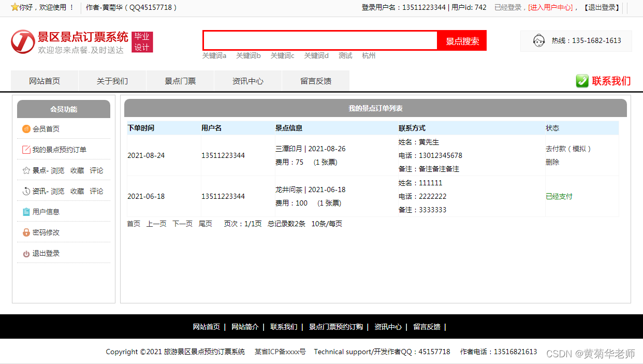
Task: Open 密码修改 in the sidebar
Action: coord(46,232)
